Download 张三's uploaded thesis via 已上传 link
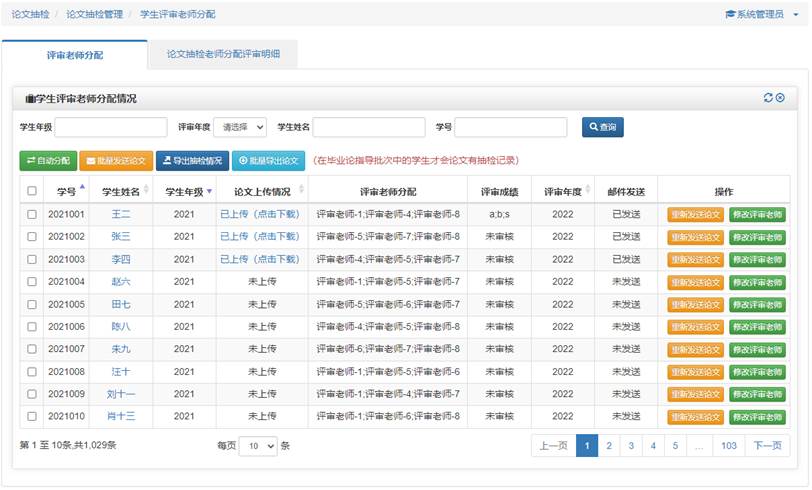This screenshot has height=490, width=812. (259, 237)
